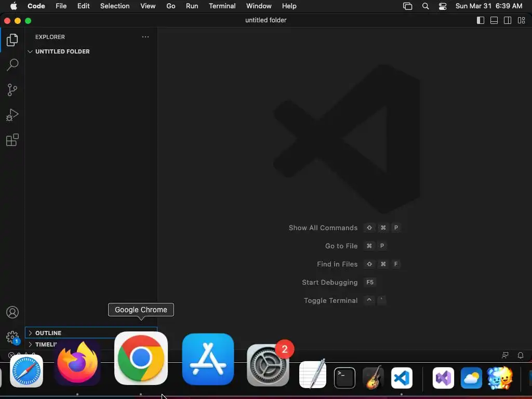Open the Search view in activity bar
532x399 pixels.
12,65
